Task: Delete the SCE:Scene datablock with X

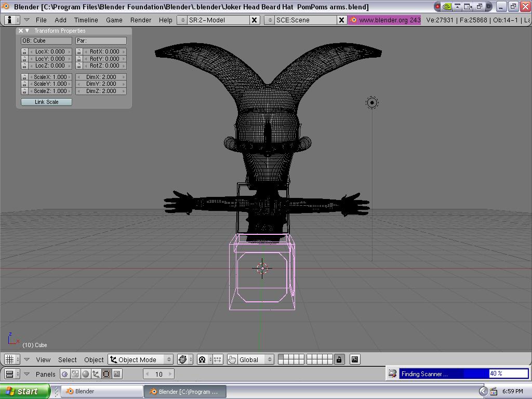Action: tap(341, 20)
